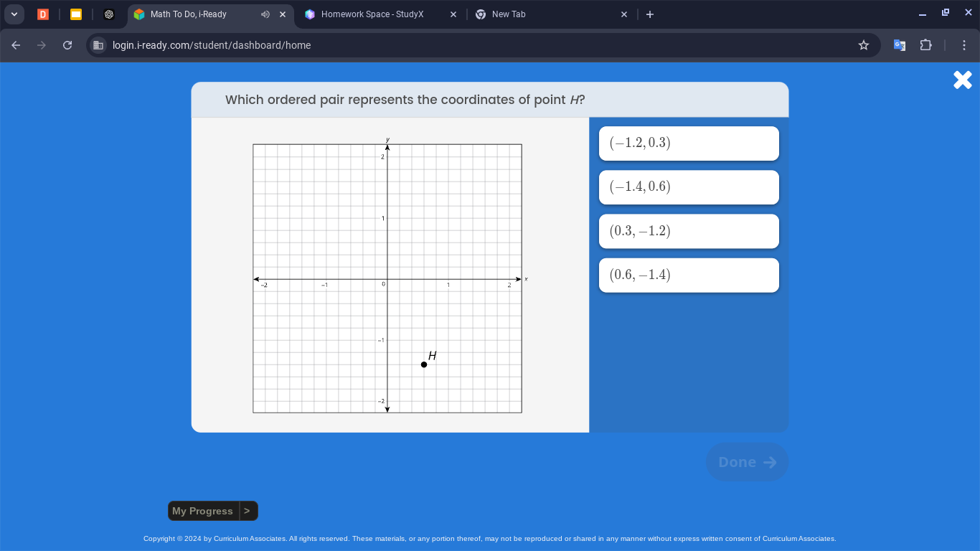Viewport: 980px width, 551px height.
Task: Switch to the Math To Do, i-Ready tab
Action: tap(189, 14)
